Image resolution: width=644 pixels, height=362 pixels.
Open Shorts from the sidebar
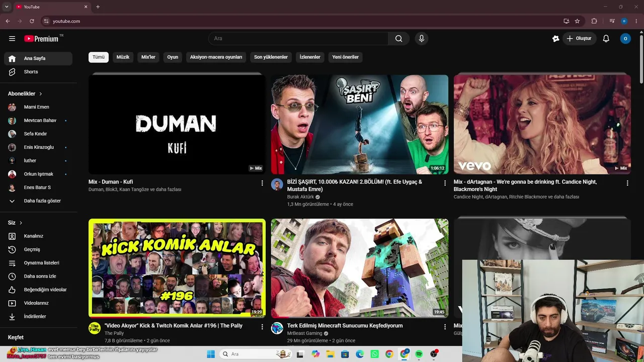38,72
